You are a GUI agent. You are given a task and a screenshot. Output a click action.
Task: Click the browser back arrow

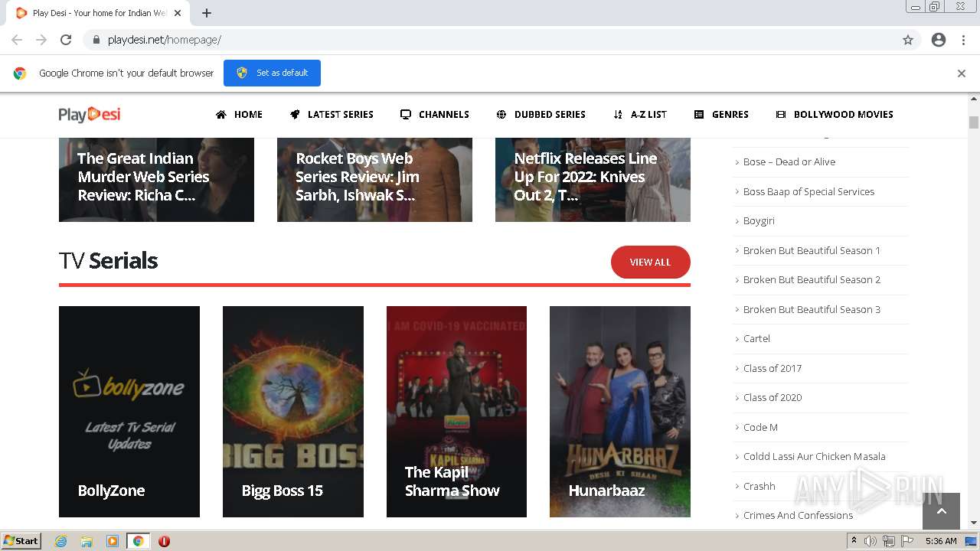pos(17,40)
